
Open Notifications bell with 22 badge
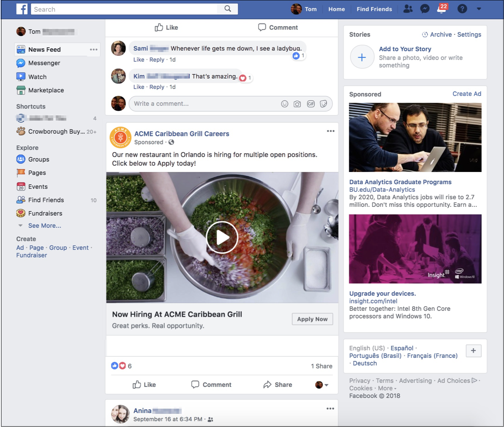442,8
